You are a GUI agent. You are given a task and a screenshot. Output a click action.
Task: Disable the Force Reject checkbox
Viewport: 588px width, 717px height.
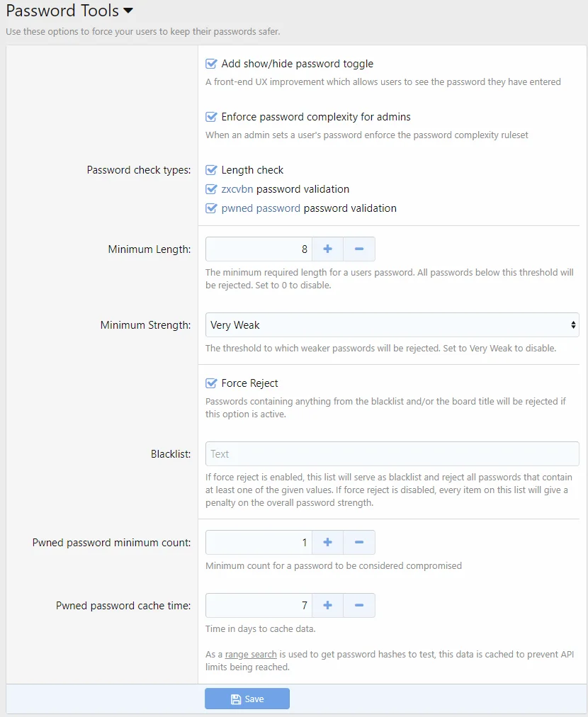[x=211, y=383]
